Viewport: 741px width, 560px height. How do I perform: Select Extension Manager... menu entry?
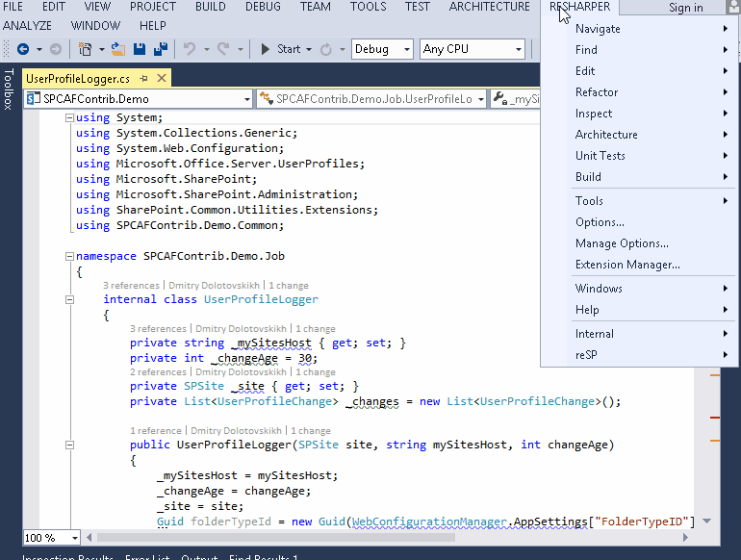pos(627,265)
